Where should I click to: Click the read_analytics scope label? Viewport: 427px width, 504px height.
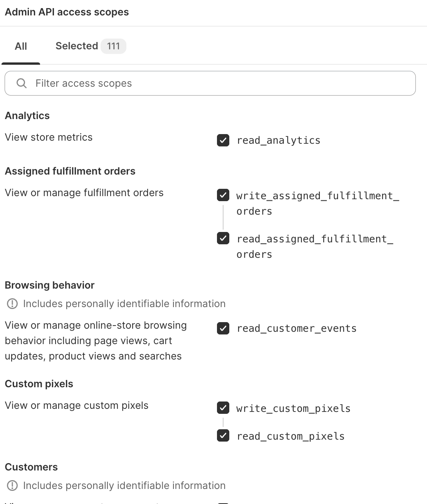click(279, 140)
